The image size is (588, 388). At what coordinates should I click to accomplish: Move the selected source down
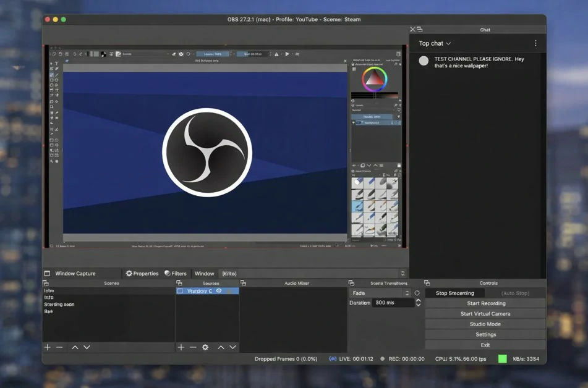(x=232, y=347)
